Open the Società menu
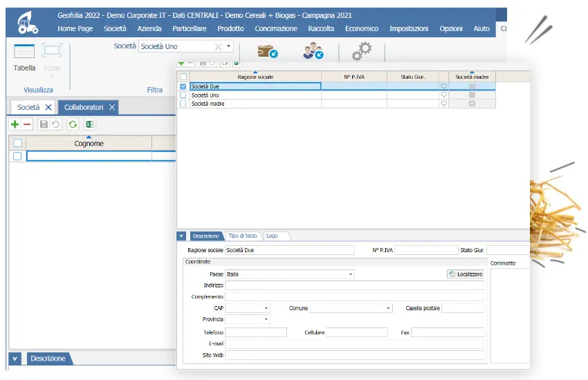Viewport: 588px width, 380px height. (115, 29)
